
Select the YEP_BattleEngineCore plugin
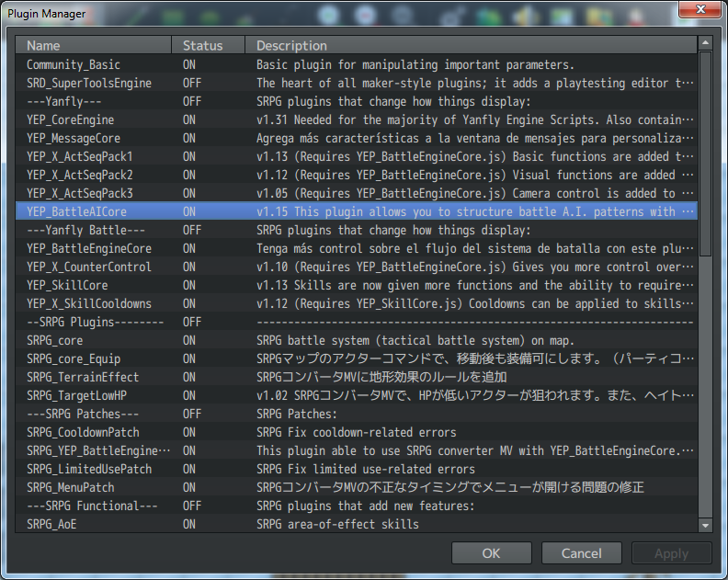[357, 248]
